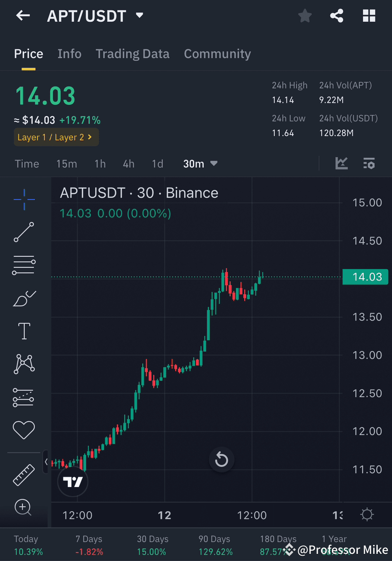Select the horizontal lines drawing tool

24,265
